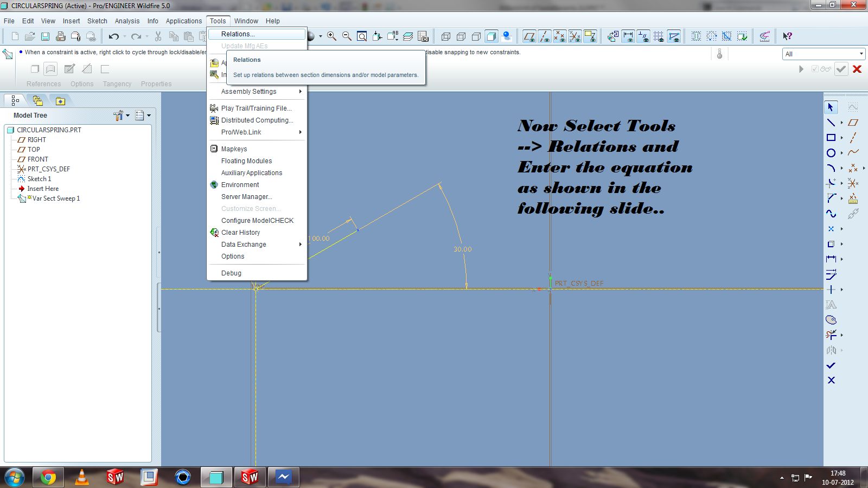Choose the Arc sketcher tool
Image resolution: width=868 pixels, height=488 pixels.
click(831, 168)
